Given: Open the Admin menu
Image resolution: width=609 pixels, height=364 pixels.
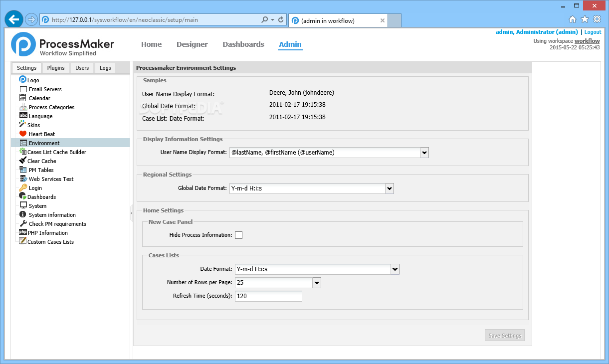Looking at the screenshot, I should 290,44.
